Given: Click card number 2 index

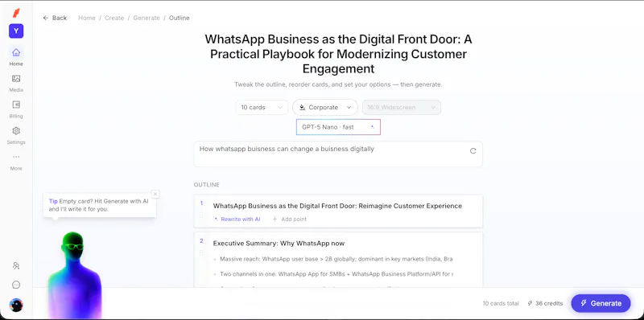Looking at the screenshot, I should 201,241.
